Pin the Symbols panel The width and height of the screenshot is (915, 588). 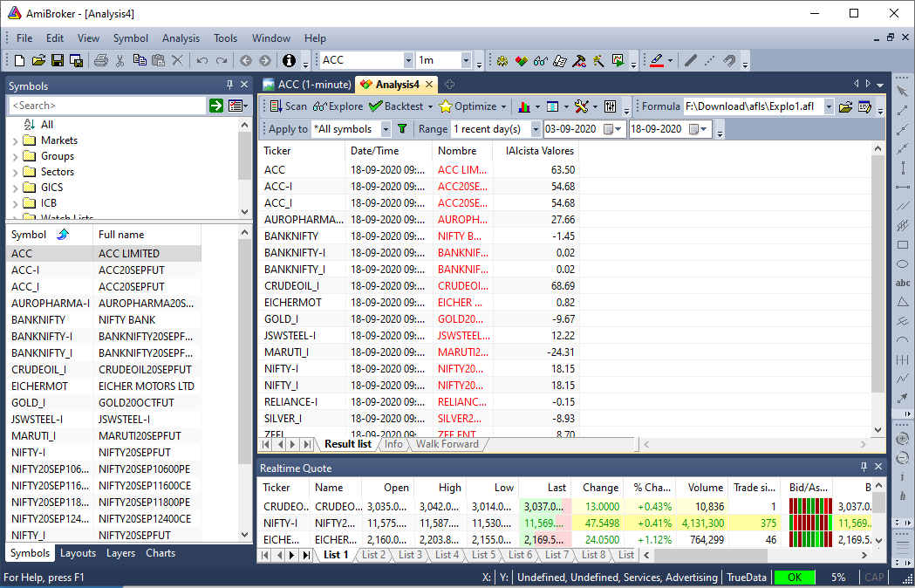229,85
